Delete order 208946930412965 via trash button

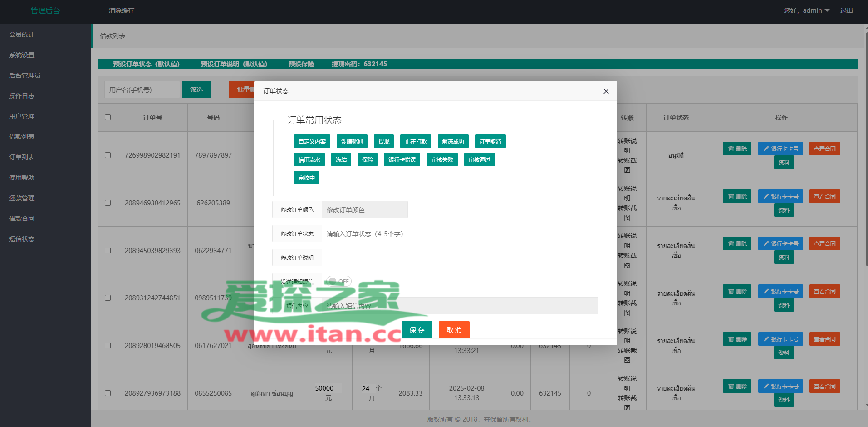(x=737, y=196)
